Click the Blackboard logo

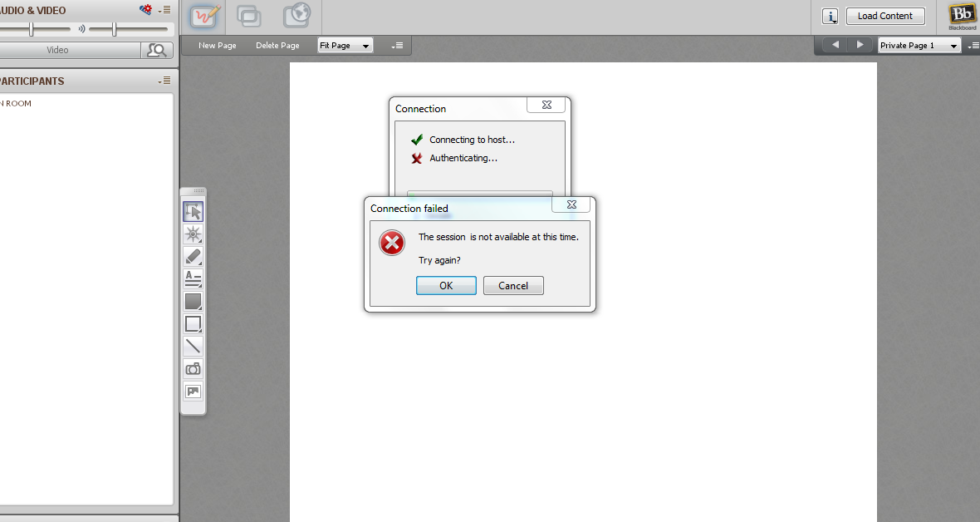pyautogui.click(x=962, y=17)
